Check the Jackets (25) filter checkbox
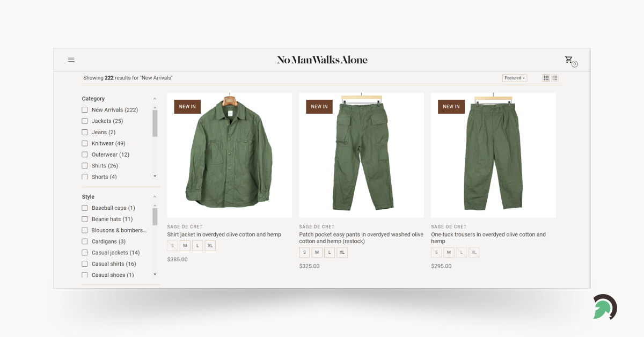The height and width of the screenshot is (337, 644). tap(84, 121)
